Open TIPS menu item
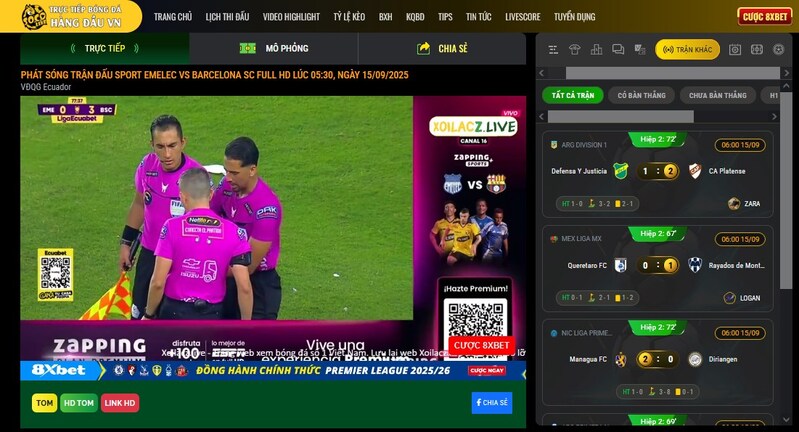 [x=445, y=17]
